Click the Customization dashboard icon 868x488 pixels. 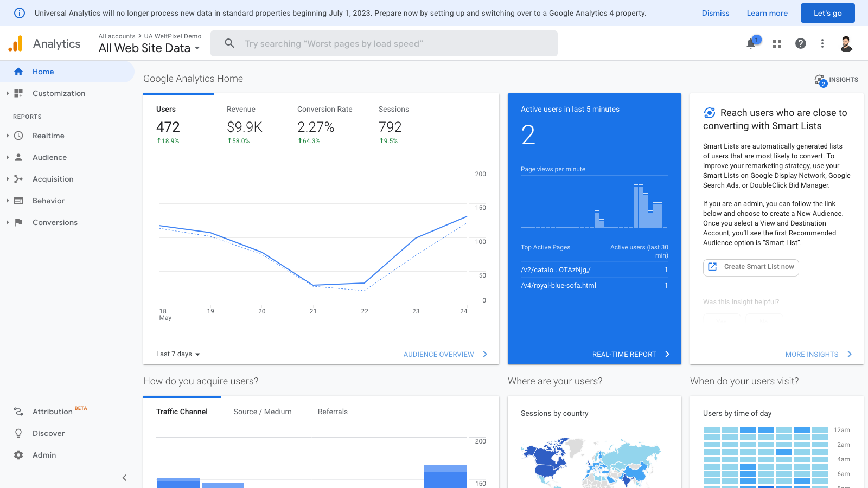click(18, 93)
